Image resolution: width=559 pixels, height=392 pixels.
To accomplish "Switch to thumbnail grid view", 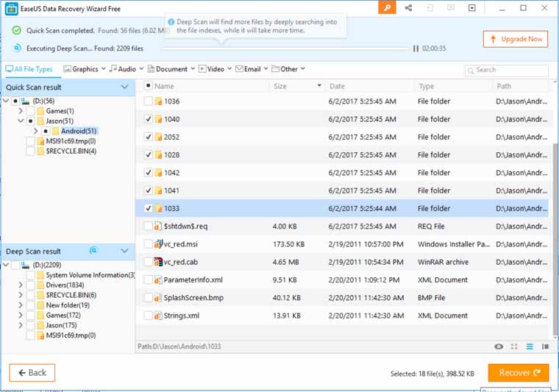I will tap(514, 346).
